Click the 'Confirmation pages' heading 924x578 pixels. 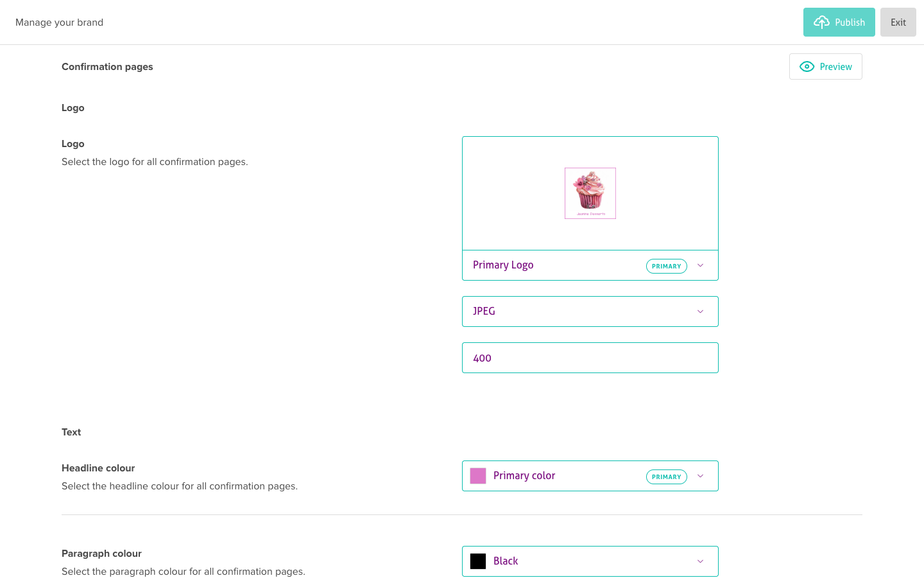[x=107, y=67]
